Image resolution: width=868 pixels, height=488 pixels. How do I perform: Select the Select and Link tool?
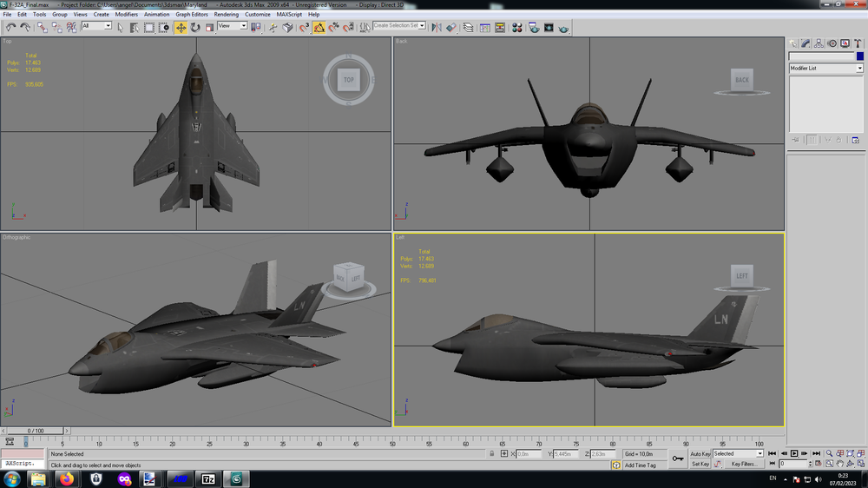[42, 27]
